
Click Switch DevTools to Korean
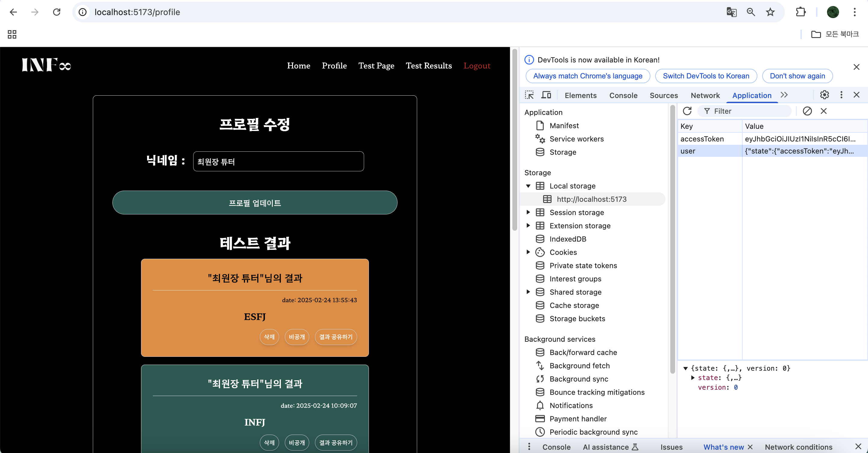(x=706, y=76)
